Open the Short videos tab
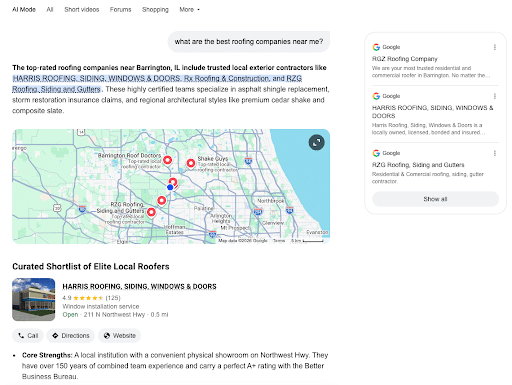The height and width of the screenshot is (385, 512). (82, 10)
